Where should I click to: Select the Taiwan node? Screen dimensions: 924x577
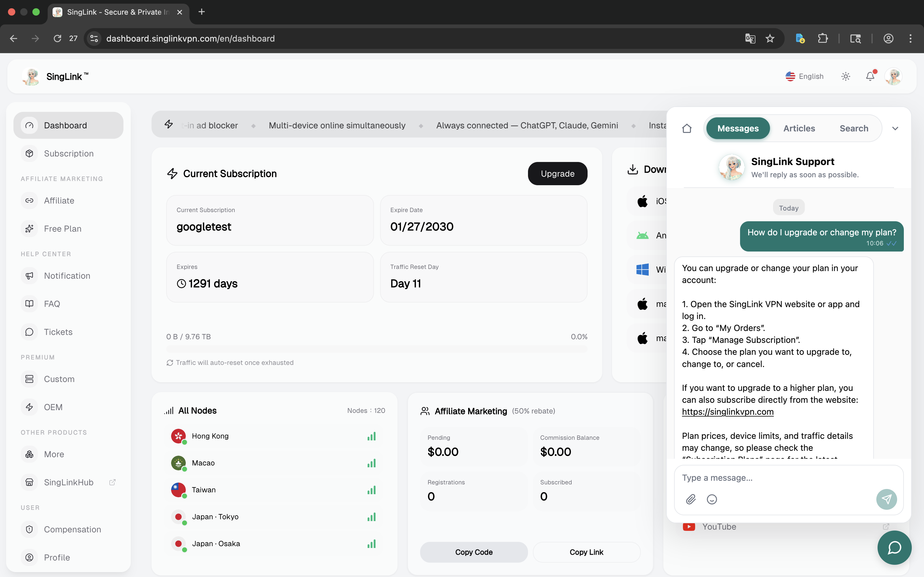point(274,490)
